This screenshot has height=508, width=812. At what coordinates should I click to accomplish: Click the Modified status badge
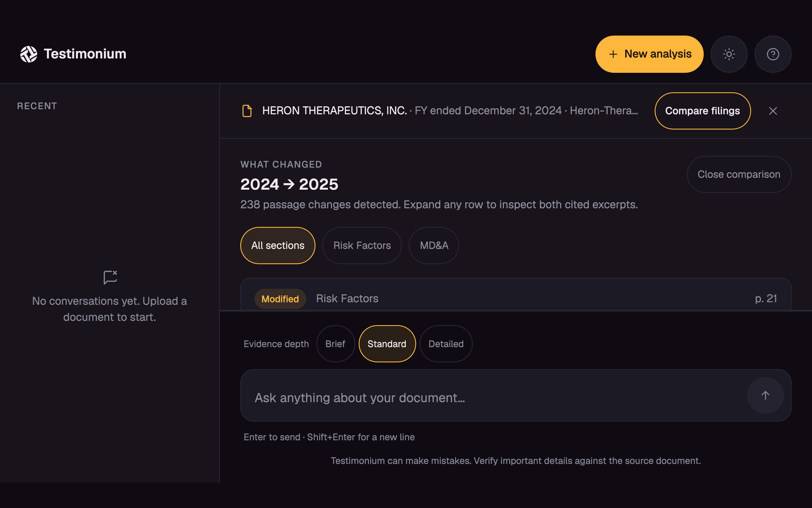tap(280, 299)
